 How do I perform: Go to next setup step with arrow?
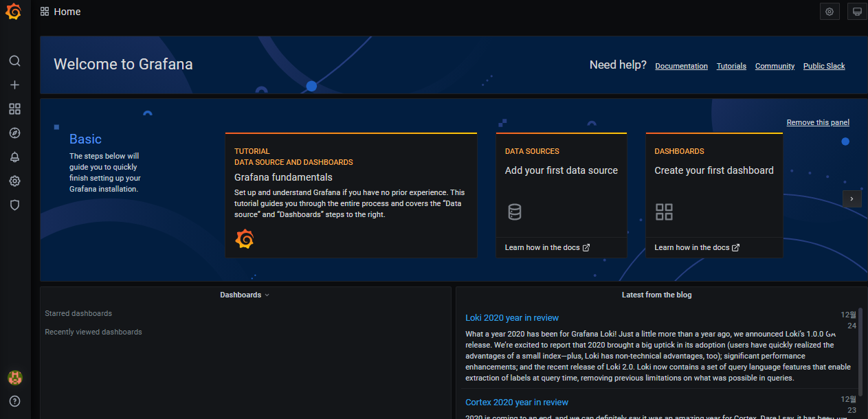pos(852,199)
